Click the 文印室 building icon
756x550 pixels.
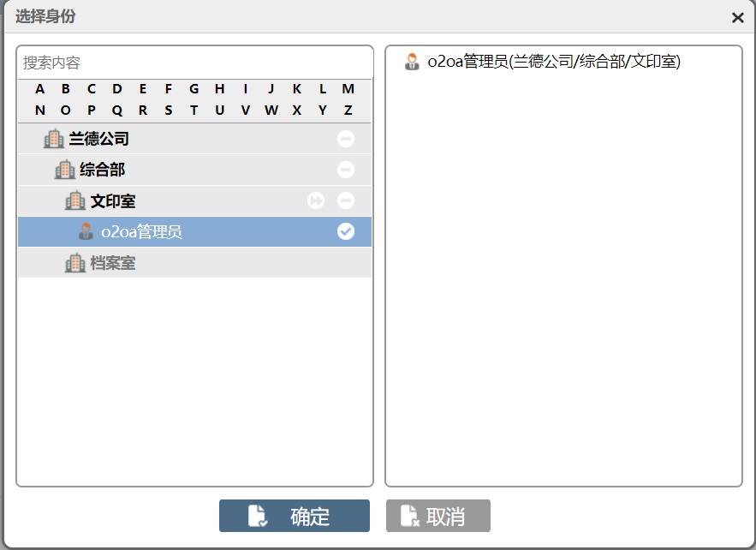pos(75,200)
